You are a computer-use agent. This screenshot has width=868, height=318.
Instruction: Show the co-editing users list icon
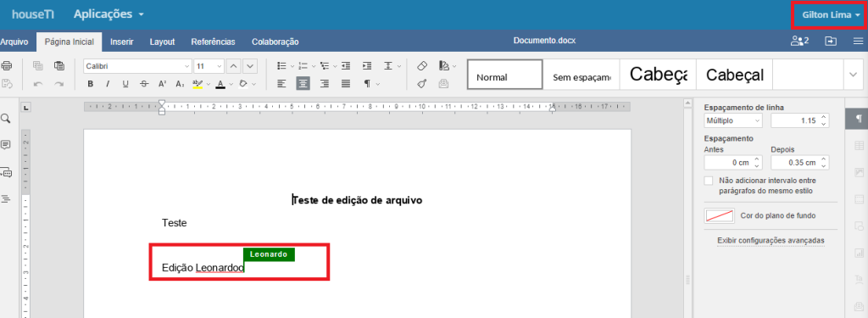(800, 41)
